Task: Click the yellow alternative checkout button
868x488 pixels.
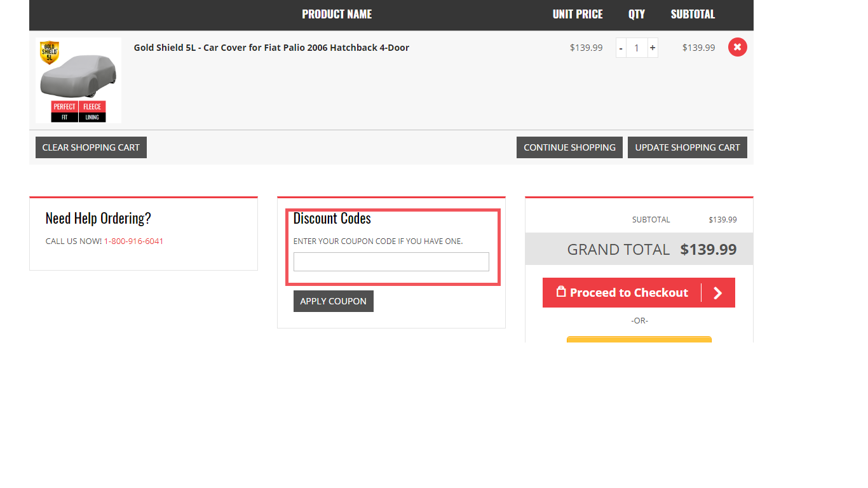Action: pyautogui.click(x=639, y=339)
